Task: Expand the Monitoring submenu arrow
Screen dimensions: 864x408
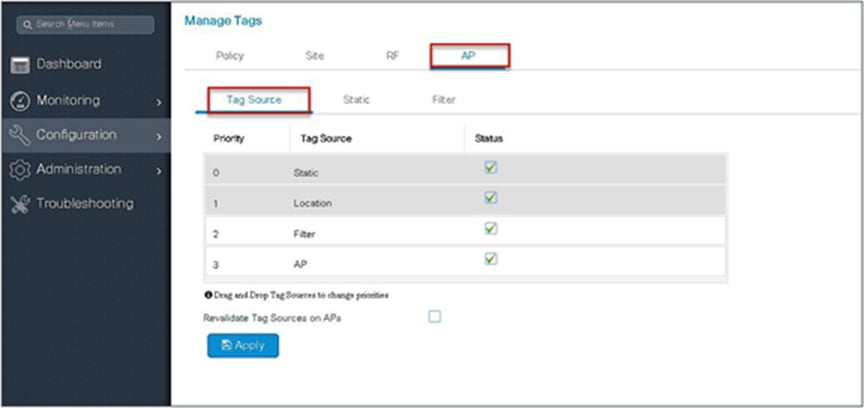Action: 159,101
